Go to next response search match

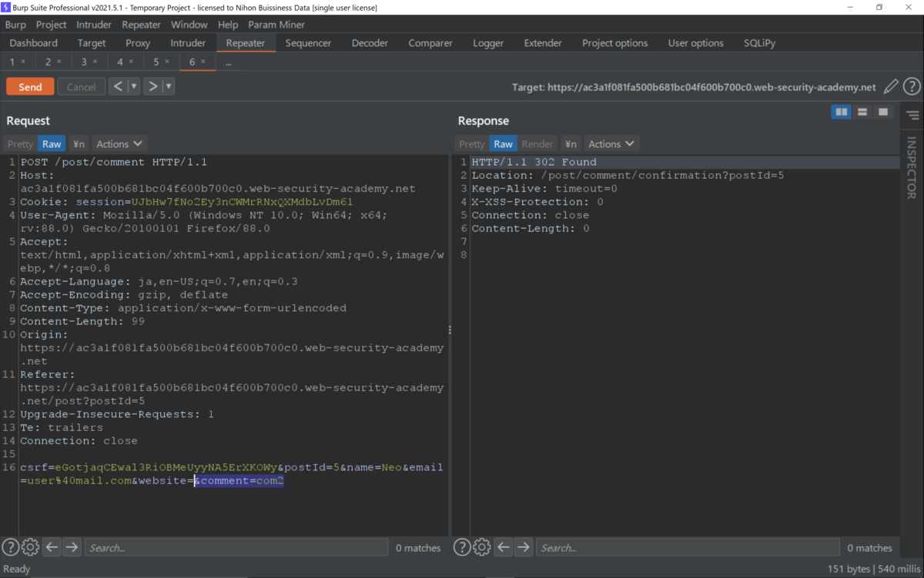tap(524, 547)
